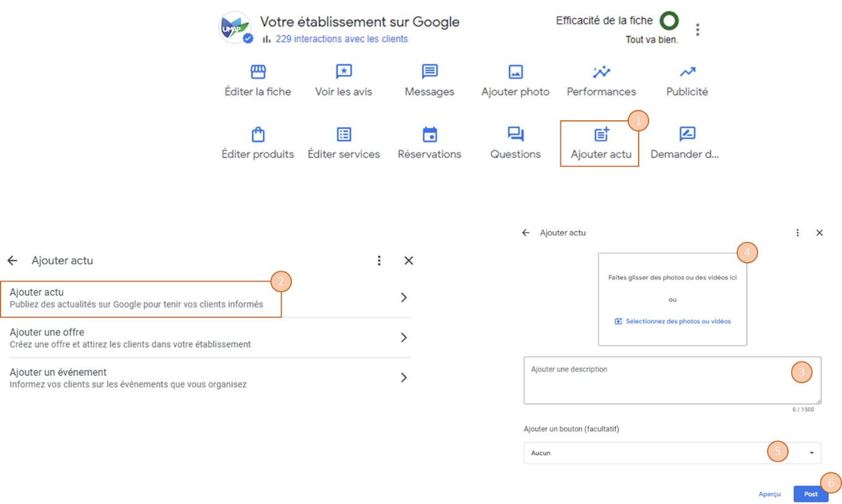Close the left Ajouter actu panel

click(x=408, y=261)
